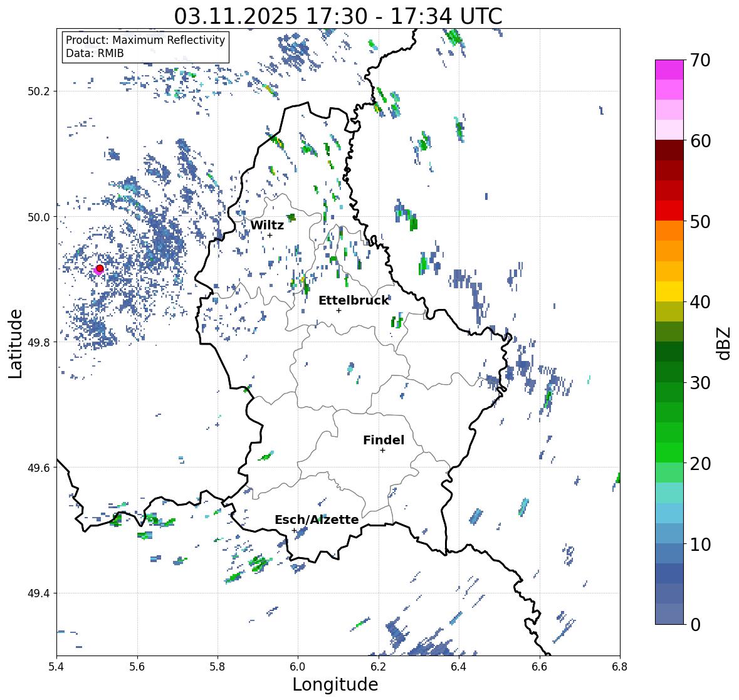The width and height of the screenshot is (739, 700).
Task: Click the 50.0 latitude tick label
Action: [x=39, y=217]
